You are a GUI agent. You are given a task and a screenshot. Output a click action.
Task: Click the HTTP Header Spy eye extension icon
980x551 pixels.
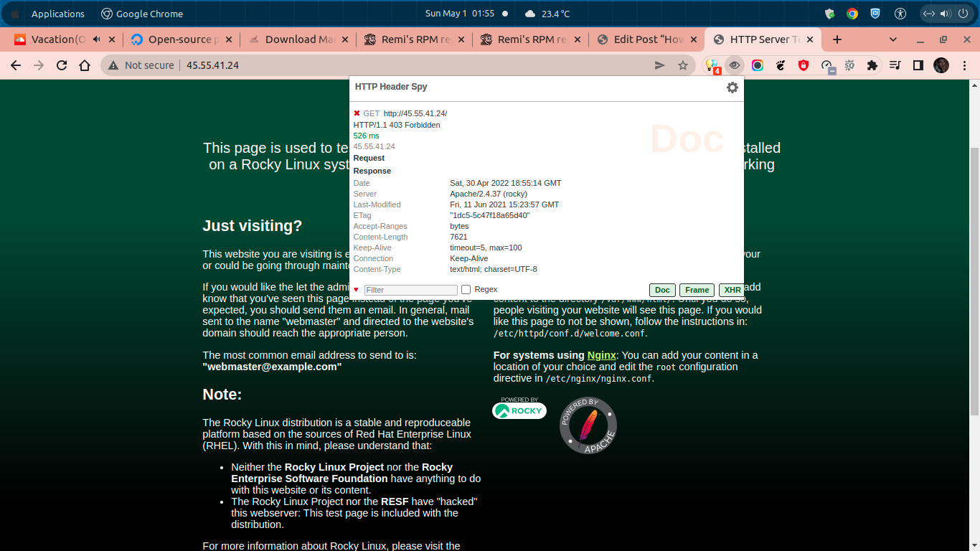(x=734, y=65)
